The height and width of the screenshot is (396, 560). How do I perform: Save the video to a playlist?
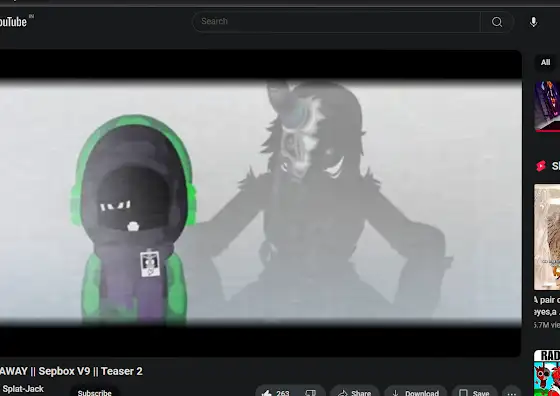[x=474, y=393]
